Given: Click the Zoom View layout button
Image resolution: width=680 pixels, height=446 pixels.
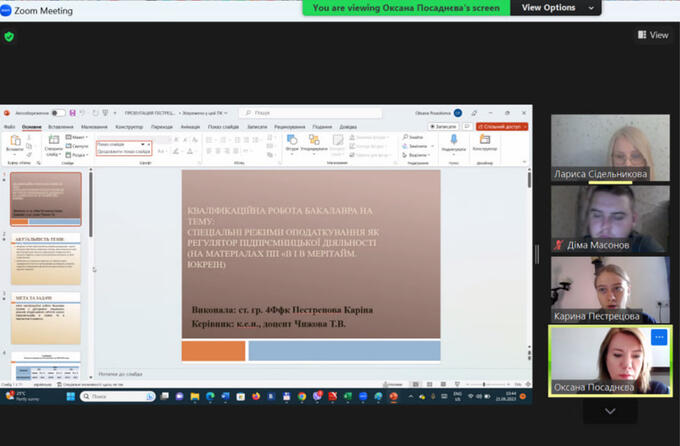Looking at the screenshot, I should tap(653, 35).
